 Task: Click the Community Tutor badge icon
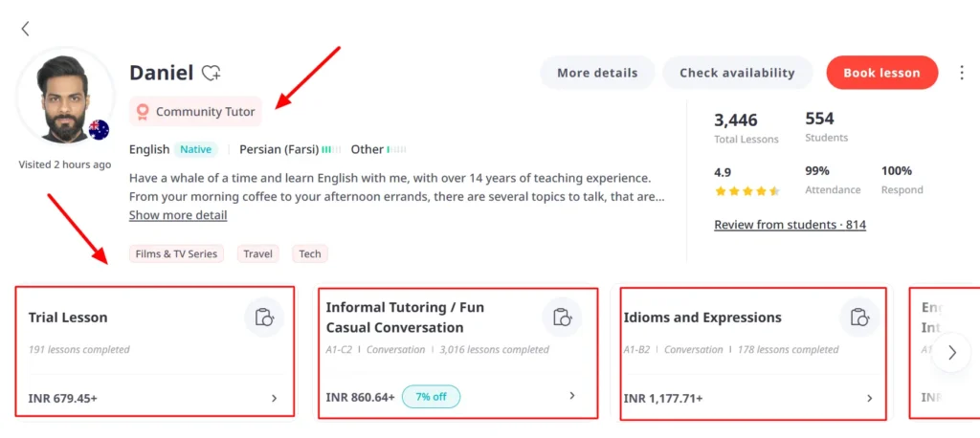143,112
